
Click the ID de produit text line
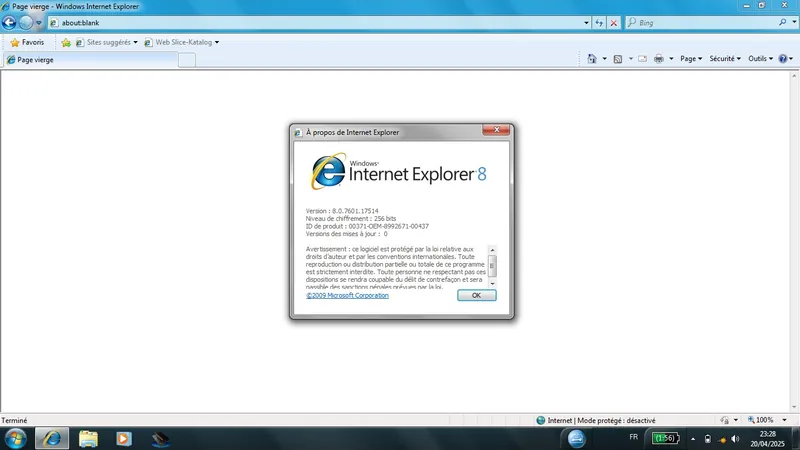[367, 226]
